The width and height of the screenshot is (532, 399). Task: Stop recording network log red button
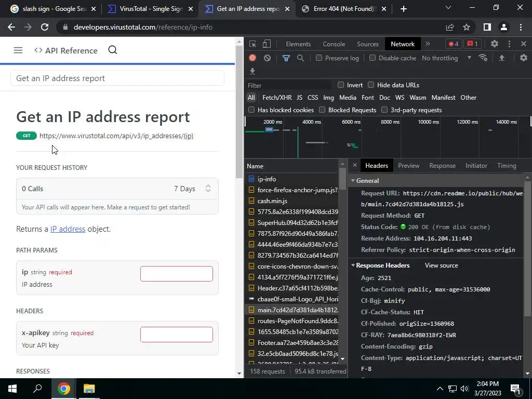(x=252, y=58)
